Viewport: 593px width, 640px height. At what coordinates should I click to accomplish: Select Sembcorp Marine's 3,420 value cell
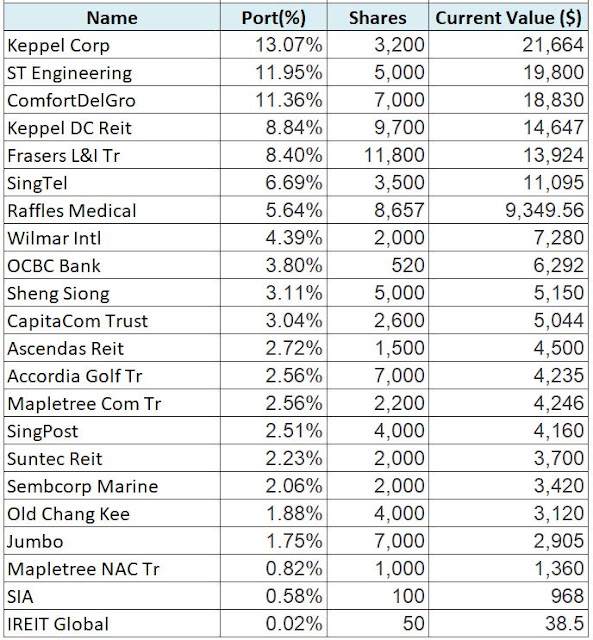508,486
